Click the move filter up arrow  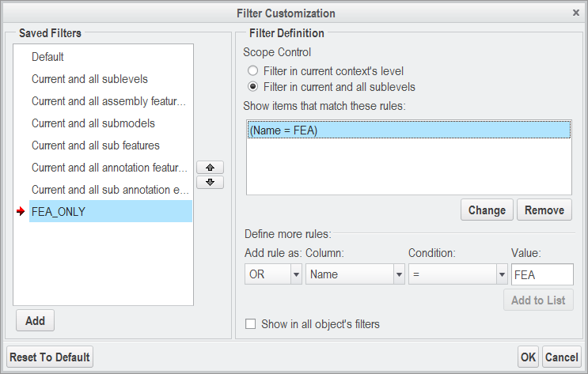210,168
